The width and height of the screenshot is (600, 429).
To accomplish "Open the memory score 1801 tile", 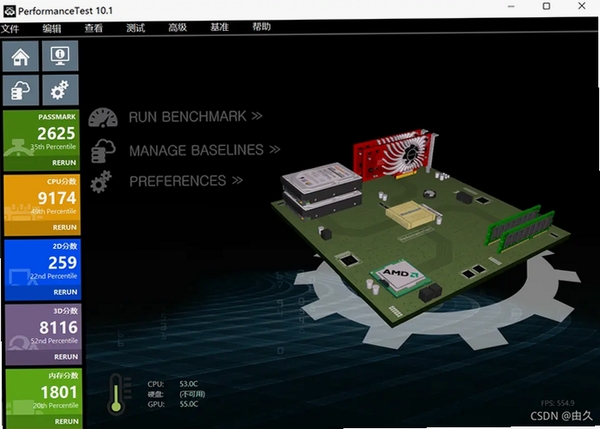I will [x=44, y=398].
